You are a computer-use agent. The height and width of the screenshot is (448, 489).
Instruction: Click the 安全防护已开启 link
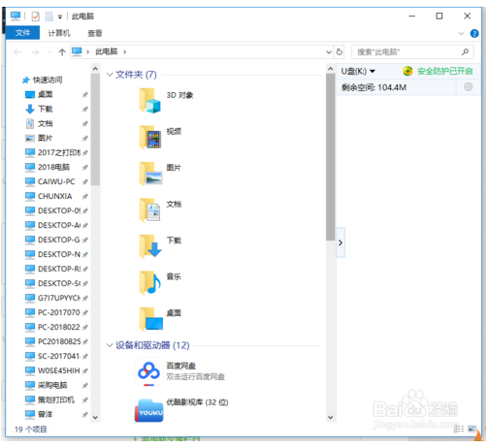coord(445,71)
